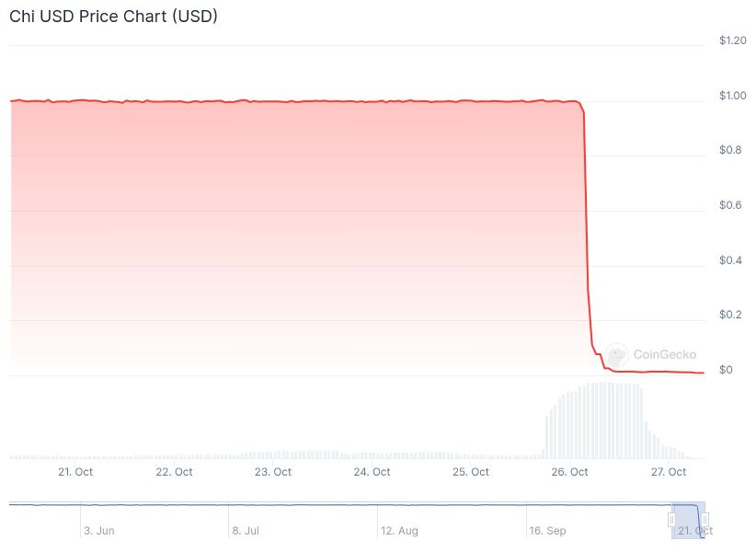Click the $0 price axis label
This screenshot has height=552, width=756.
point(726,370)
